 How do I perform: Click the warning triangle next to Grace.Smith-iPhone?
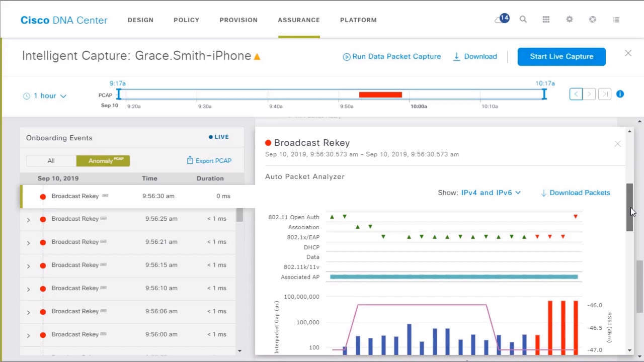click(x=257, y=57)
